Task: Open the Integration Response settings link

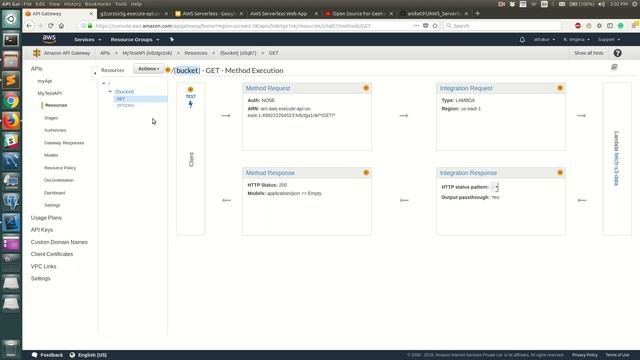Action: (468, 173)
